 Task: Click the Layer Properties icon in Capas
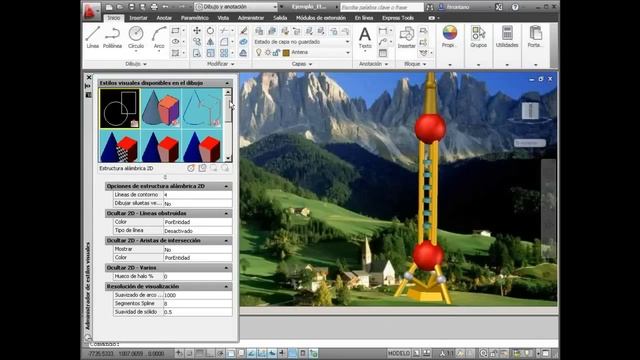point(259,31)
